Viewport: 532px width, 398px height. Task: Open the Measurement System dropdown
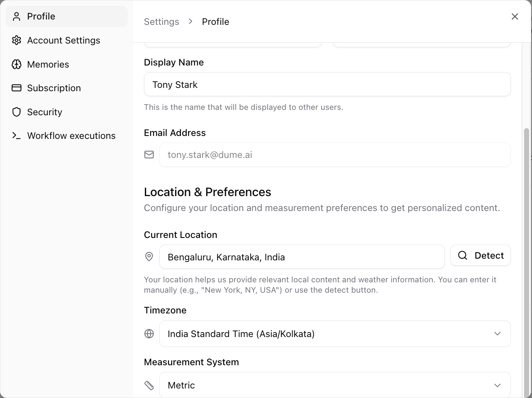pos(497,385)
